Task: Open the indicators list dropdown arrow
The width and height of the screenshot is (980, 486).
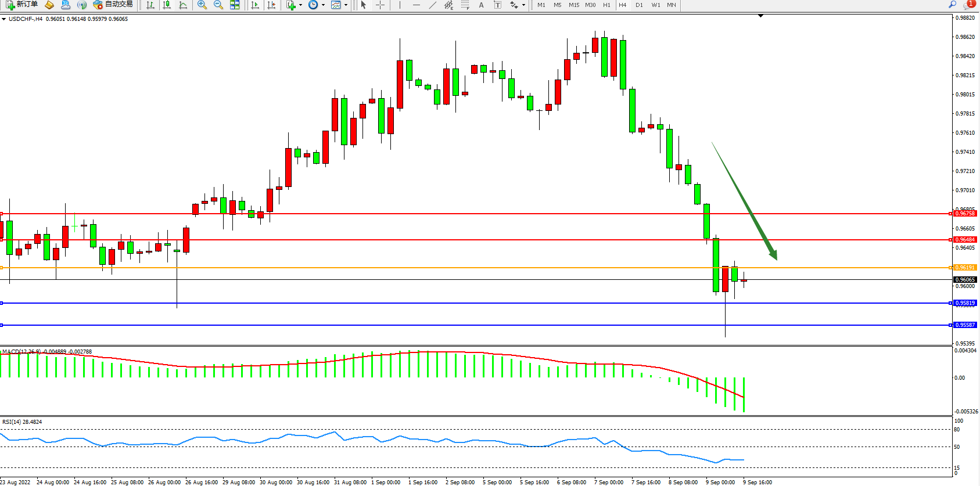Action: pos(300,5)
